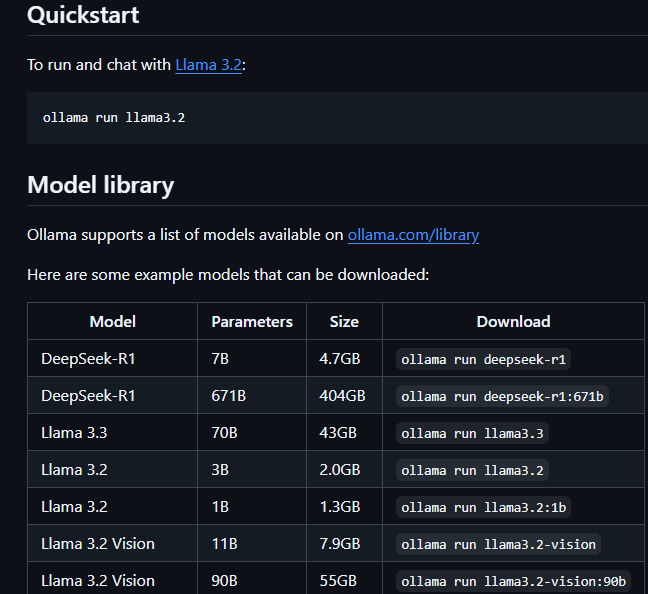Click the Quickstart code block command
This screenshot has width=648, height=594.
[114, 117]
